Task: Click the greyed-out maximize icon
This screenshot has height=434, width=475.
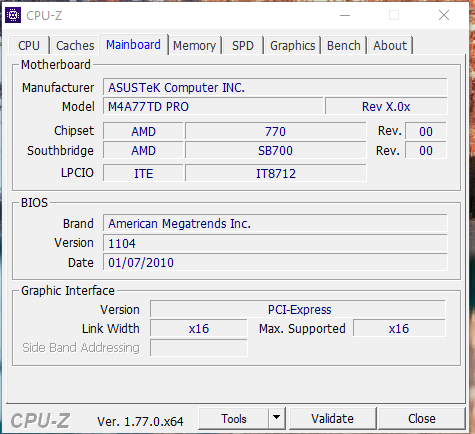Action: (394, 15)
